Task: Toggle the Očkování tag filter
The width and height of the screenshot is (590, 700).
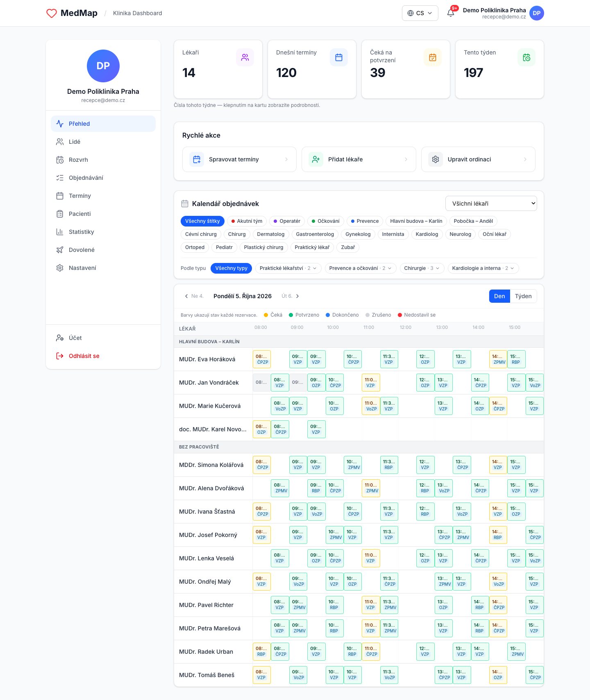Action: click(325, 221)
